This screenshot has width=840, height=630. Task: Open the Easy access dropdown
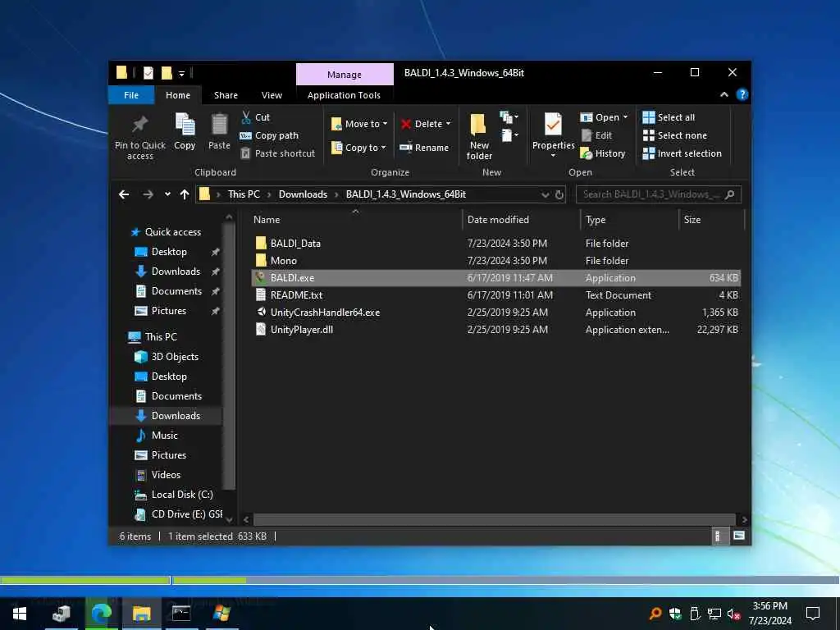pos(509,135)
